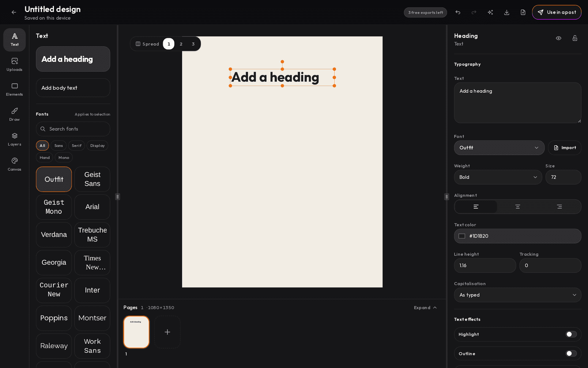Select the Draw tool
Viewport: 588px width, 368px height.
coord(14,114)
